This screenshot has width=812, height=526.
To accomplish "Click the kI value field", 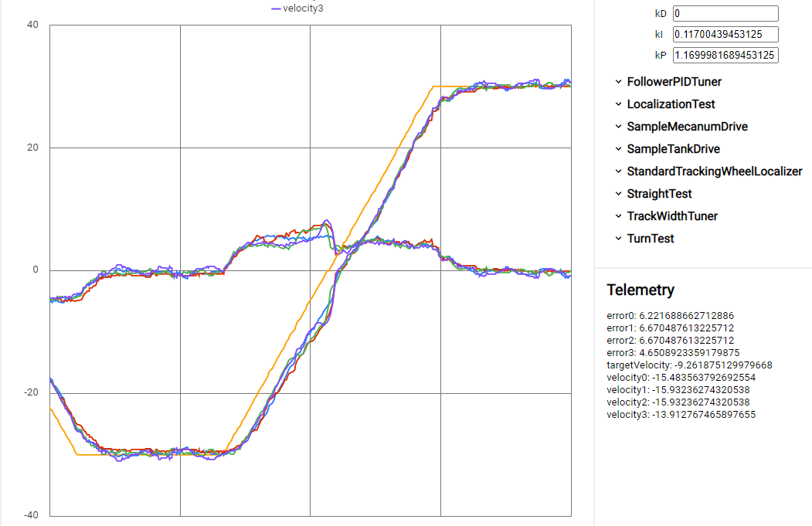I will [725, 34].
